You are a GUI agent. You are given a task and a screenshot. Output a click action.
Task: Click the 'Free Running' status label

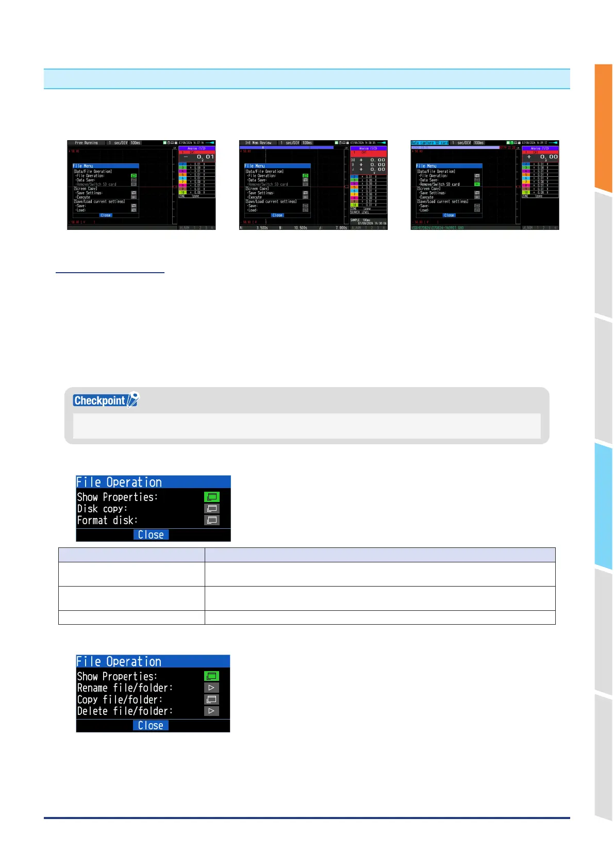pos(86,143)
